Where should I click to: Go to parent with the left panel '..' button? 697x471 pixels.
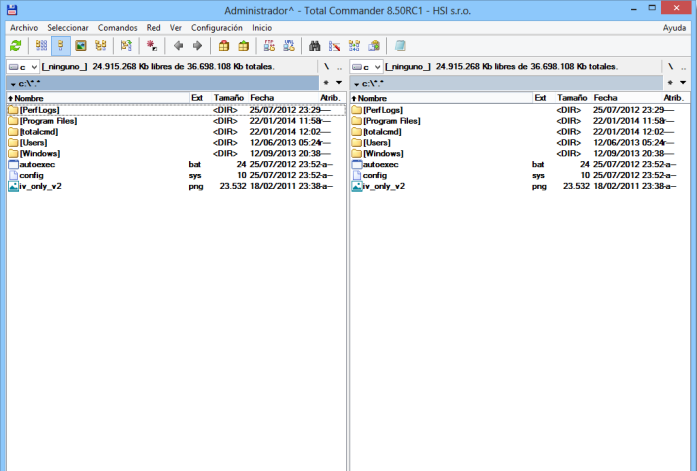click(x=340, y=67)
